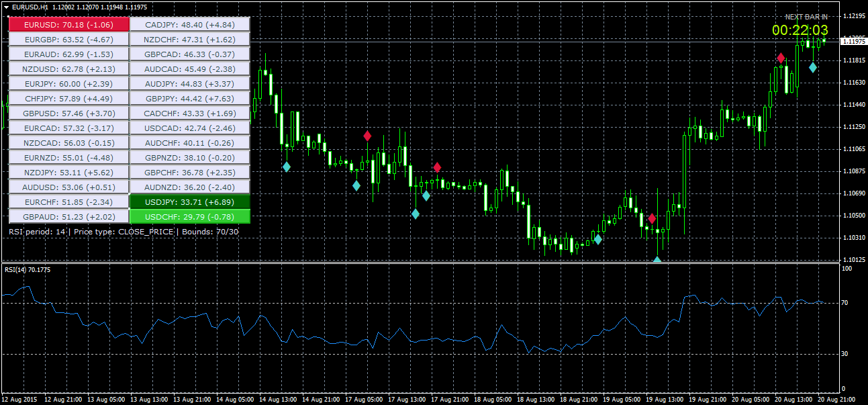The height and width of the screenshot is (405, 868).
Task: Click the red diamond above the 20 Aug peak
Action: (781, 58)
